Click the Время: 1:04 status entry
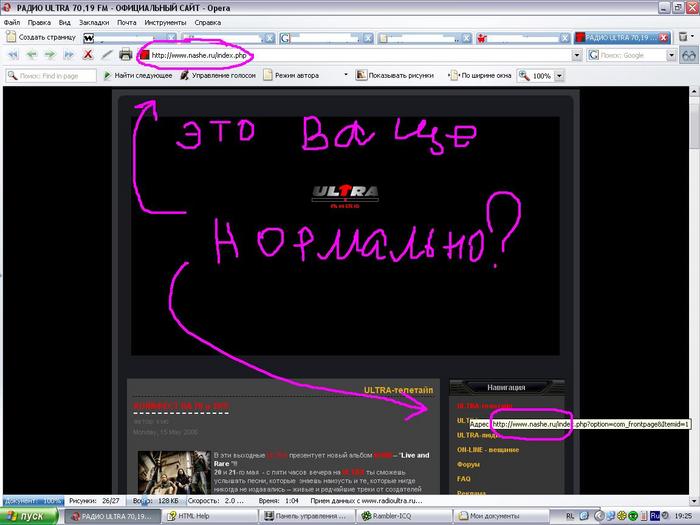 pyautogui.click(x=279, y=501)
